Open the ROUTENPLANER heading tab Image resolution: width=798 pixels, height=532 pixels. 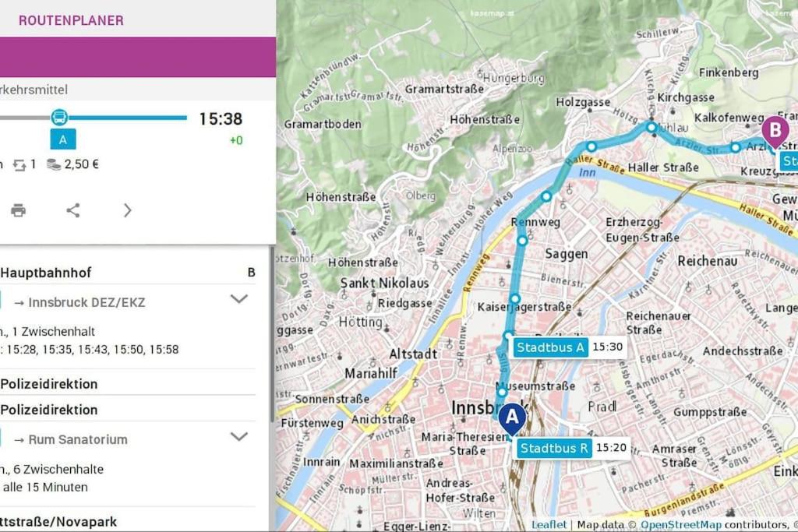pyautogui.click(x=71, y=20)
